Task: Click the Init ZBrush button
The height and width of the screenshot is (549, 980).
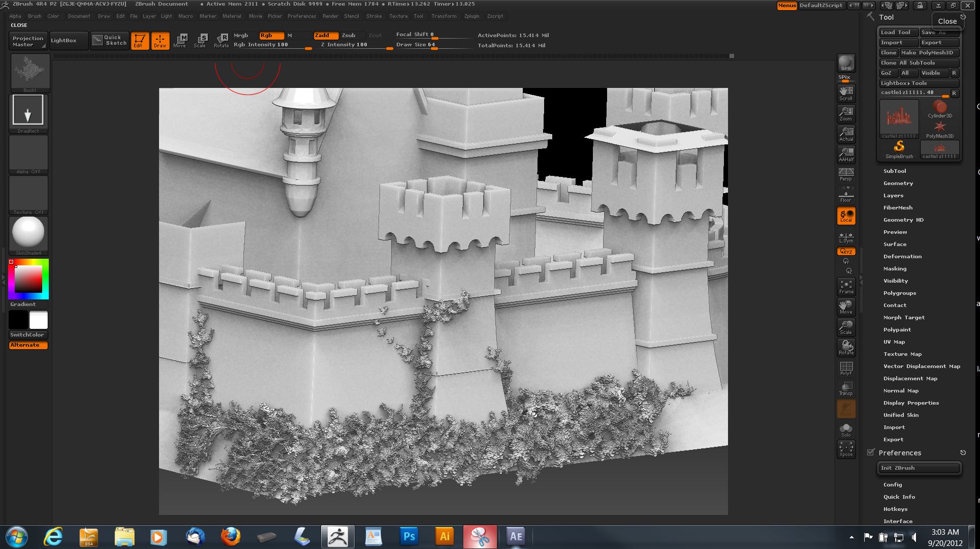Action: point(919,468)
